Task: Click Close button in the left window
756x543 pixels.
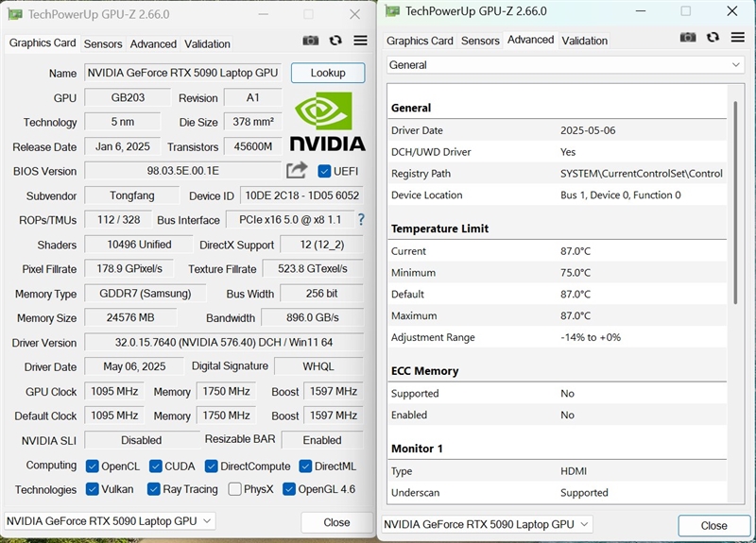Action: (x=336, y=522)
